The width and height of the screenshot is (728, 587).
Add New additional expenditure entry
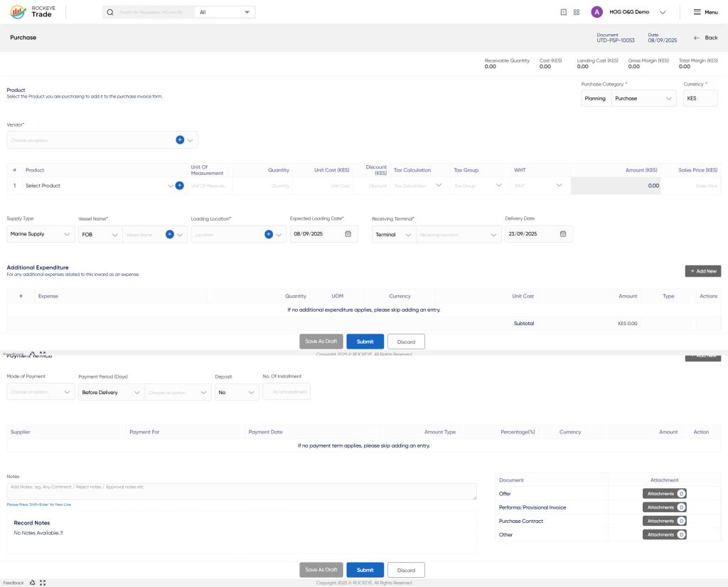(x=703, y=271)
